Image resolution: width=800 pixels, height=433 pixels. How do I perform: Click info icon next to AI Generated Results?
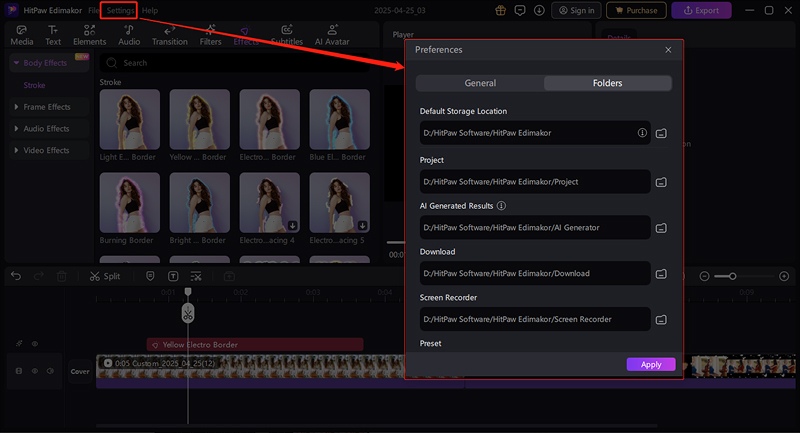click(502, 206)
